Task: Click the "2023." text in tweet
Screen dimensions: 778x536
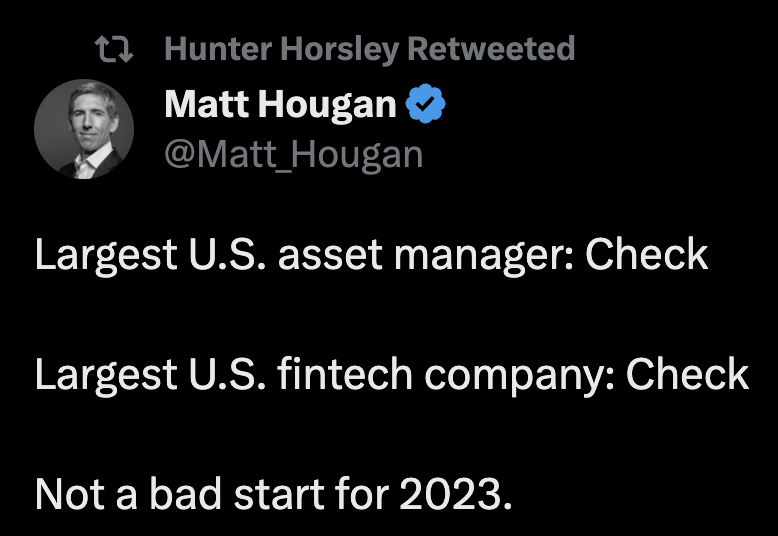Action: pos(458,494)
